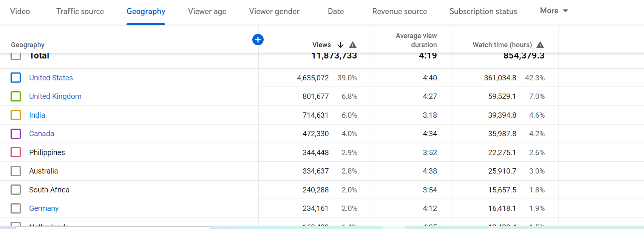Uncheck the pink Philippines checkbox
This screenshot has width=644, height=229.
[x=16, y=152]
